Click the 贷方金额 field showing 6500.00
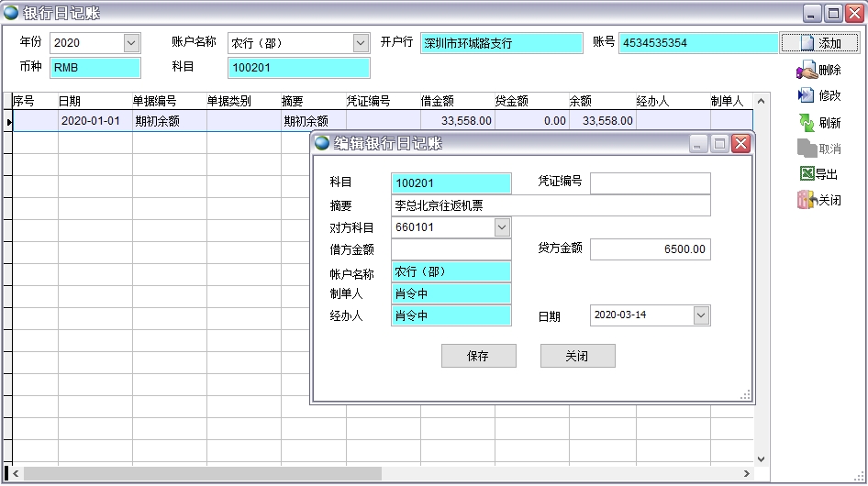 (x=650, y=249)
